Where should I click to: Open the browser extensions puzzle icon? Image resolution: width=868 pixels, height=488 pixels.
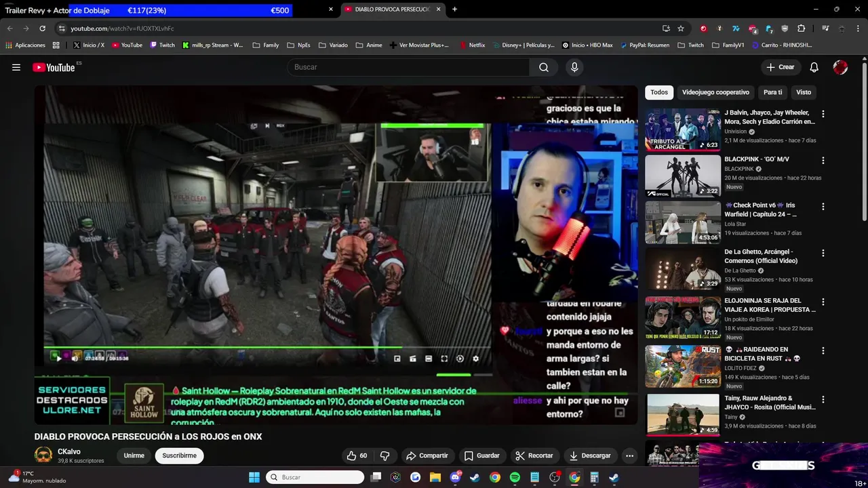[801, 28]
